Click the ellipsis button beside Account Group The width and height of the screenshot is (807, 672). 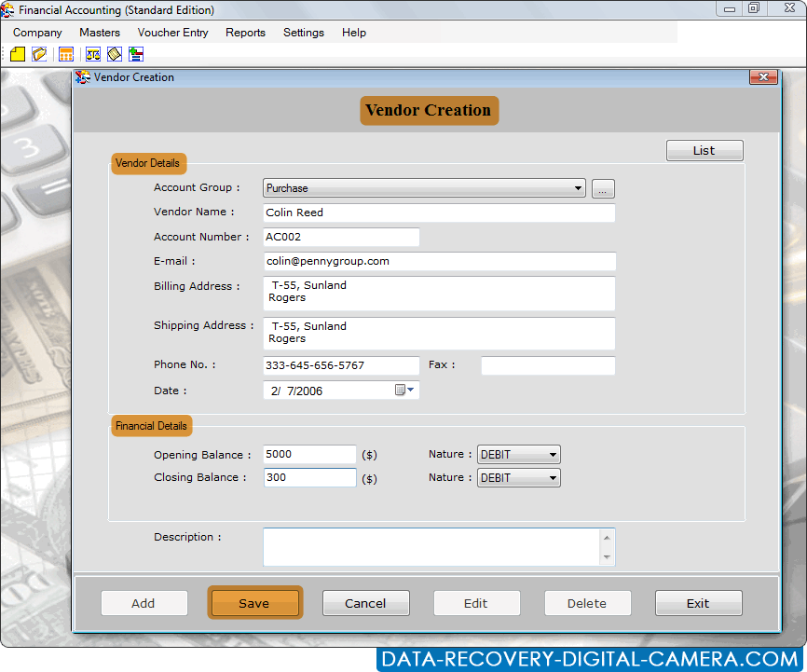coord(603,188)
